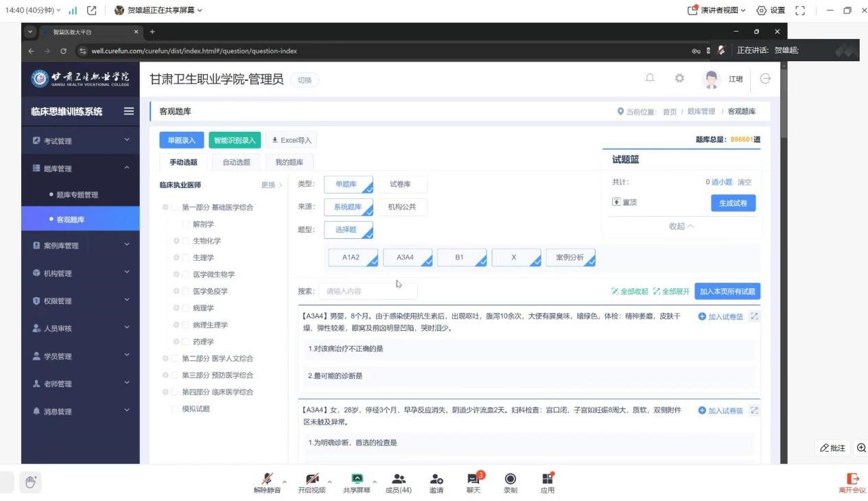Expand the 考试管理 sidebar menu
The height and width of the screenshot is (501, 868).
coord(80,141)
